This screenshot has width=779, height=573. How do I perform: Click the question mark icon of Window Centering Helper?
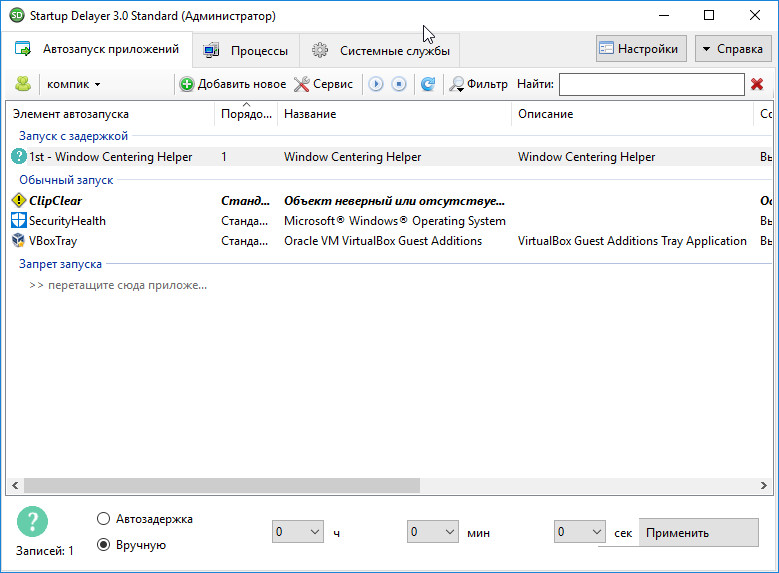click(18, 157)
